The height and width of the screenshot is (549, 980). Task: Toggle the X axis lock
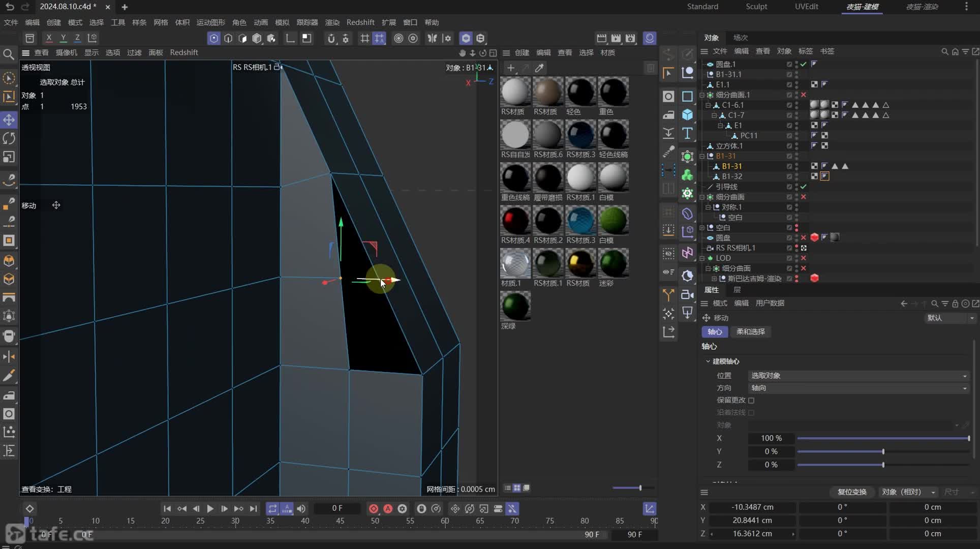49,38
